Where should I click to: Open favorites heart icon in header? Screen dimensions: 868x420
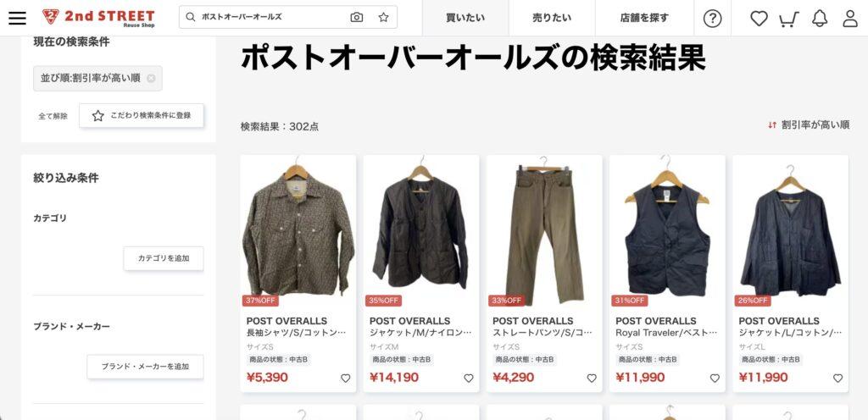point(759,19)
